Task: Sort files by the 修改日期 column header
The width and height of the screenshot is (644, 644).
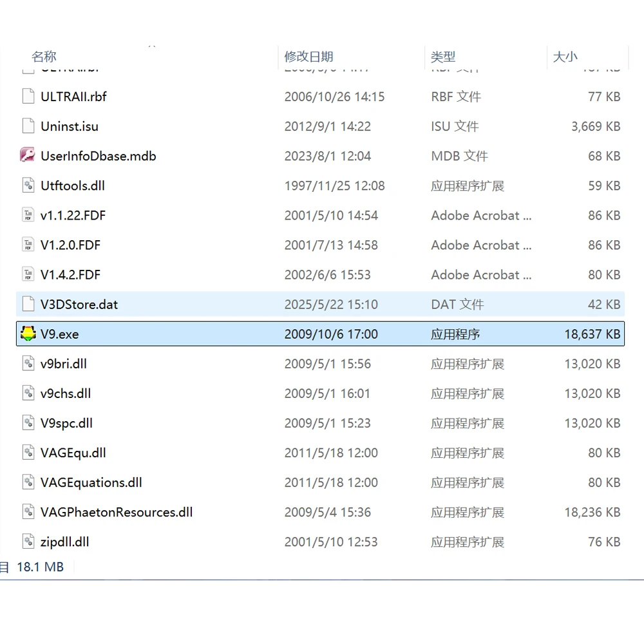Action: tap(308, 57)
